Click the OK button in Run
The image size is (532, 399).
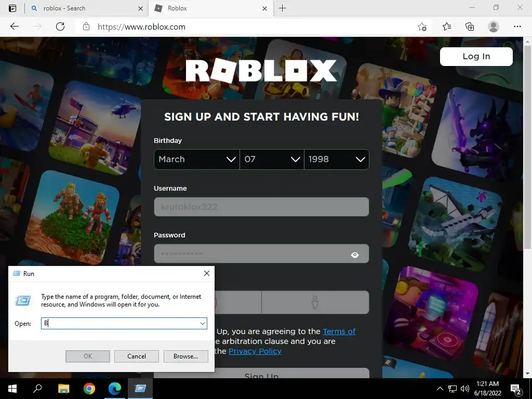pyautogui.click(x=88, y=356)
